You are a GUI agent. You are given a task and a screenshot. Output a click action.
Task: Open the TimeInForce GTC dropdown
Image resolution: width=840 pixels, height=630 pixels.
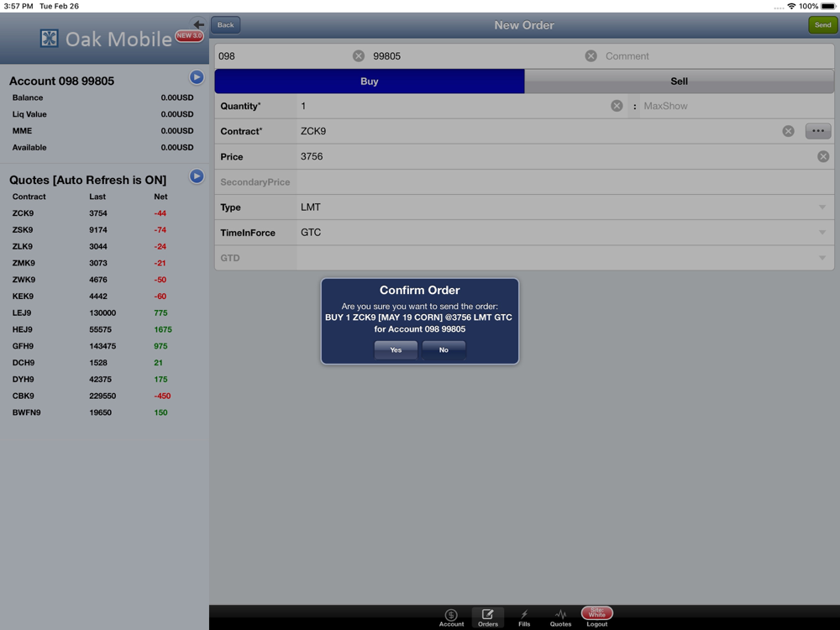565,233
